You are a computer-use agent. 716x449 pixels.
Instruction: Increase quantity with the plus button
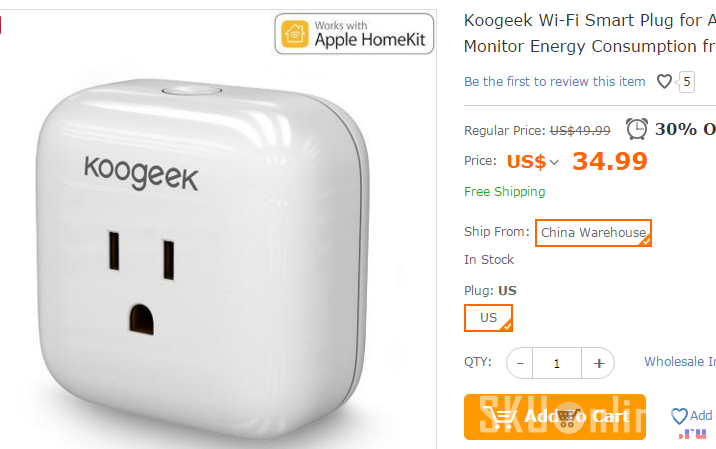tap(598, 363)
